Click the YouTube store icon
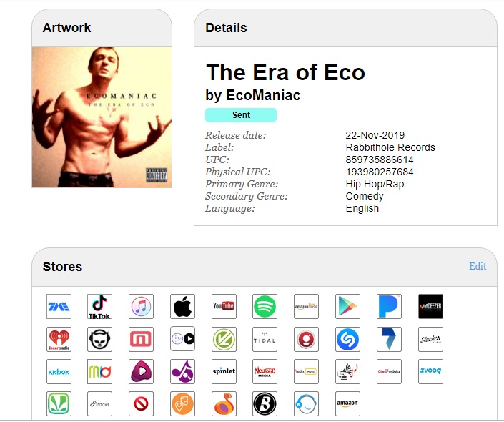The width and height of the screenshot is (504, 422). [x=224, y=306]
